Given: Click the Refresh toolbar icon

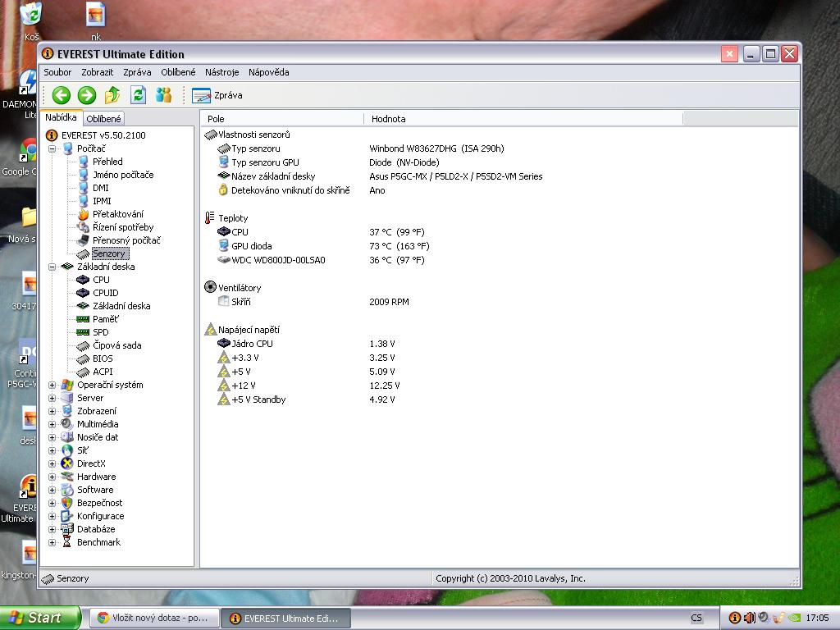Looking at the screenshot, I should [x=138, y=95].
